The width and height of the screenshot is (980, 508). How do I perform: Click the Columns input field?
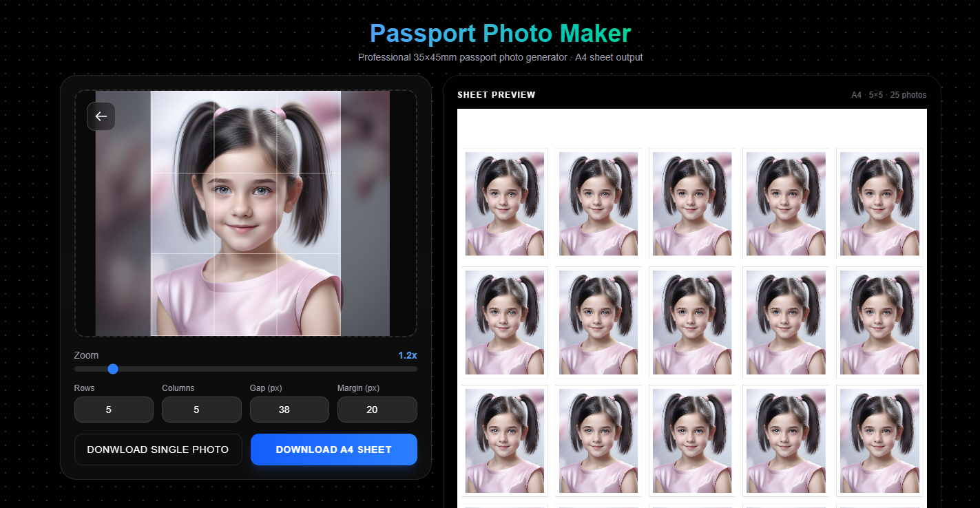(x=201, y=409)
